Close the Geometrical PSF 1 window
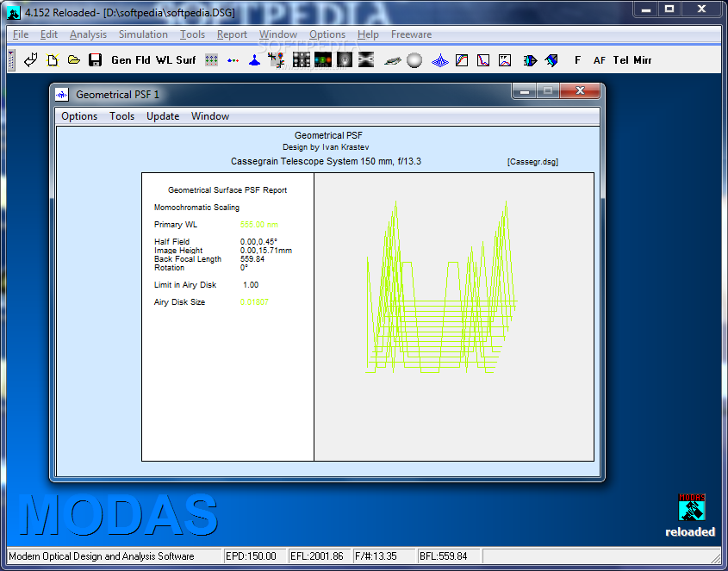The width and height of the screenshot is (728, 571). [580, 91]
